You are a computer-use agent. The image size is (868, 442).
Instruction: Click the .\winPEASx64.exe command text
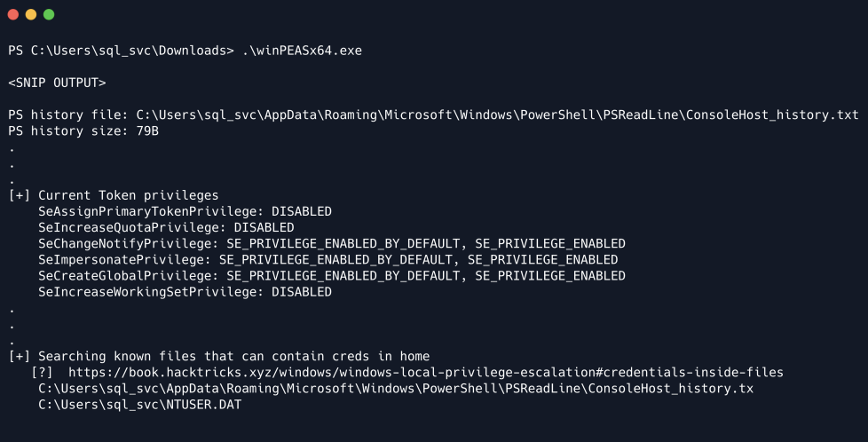[302, 51]
